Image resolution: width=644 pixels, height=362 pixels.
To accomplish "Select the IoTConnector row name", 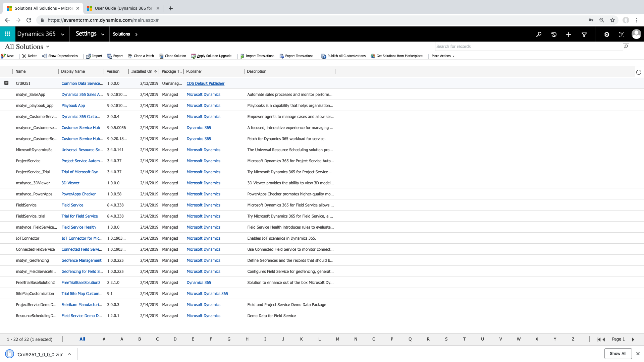I will tap(28, 238).
